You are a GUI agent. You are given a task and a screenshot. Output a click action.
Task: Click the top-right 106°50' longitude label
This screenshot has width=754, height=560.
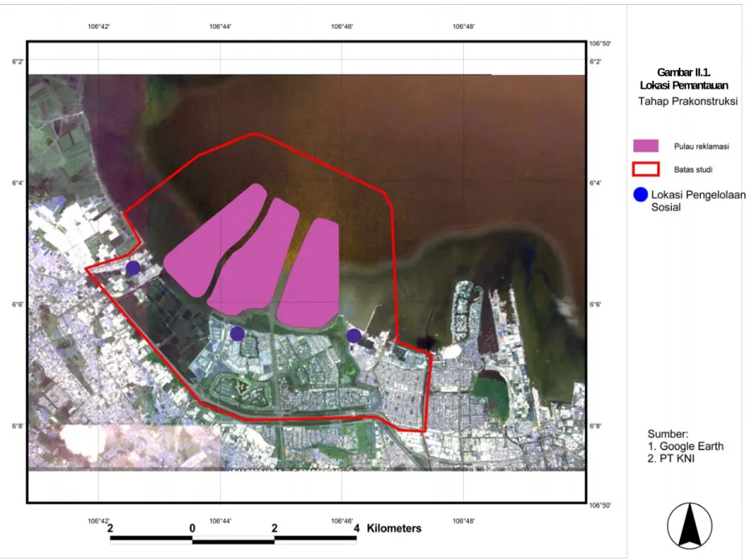pyautogui.click(x=600, y=44)
